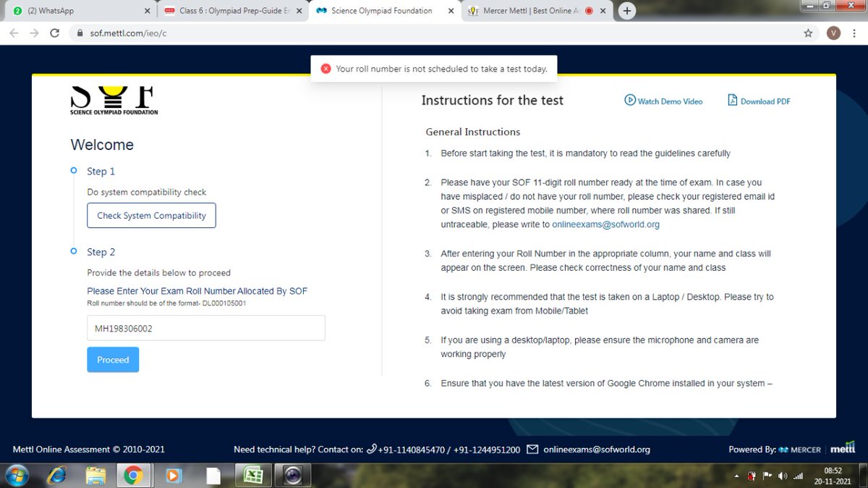This screenshot has height=488, width=868.
Task: Open Windows Media Player from the taskbar
Action: click(174, 476)
